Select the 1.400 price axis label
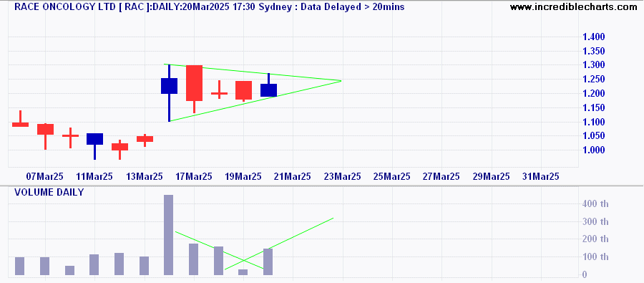Image resolution: width=644 pixels, height=283 pixels. [x=594, y=37]
